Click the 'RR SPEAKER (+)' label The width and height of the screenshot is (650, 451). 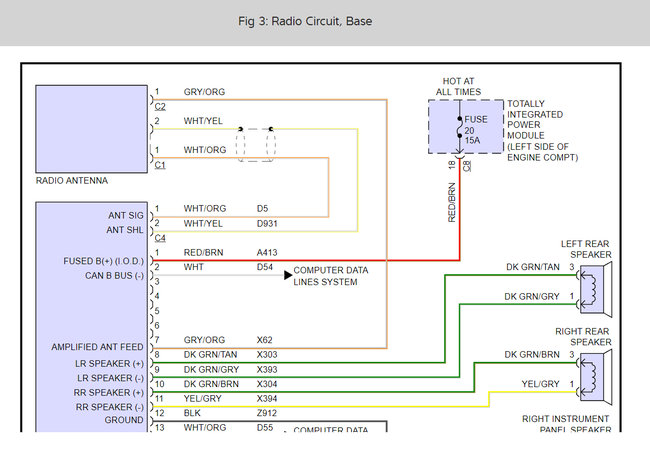(x=109, y=393)
